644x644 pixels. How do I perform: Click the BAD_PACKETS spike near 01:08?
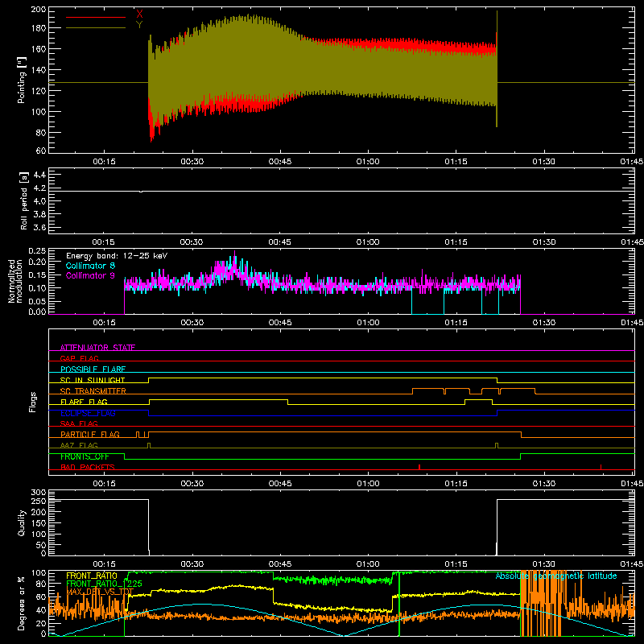point(419,467)
